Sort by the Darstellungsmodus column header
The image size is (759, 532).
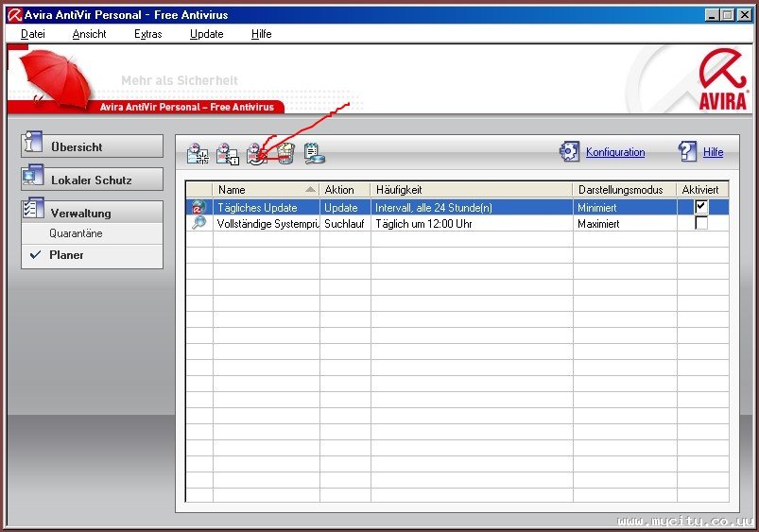click(625, 190)
